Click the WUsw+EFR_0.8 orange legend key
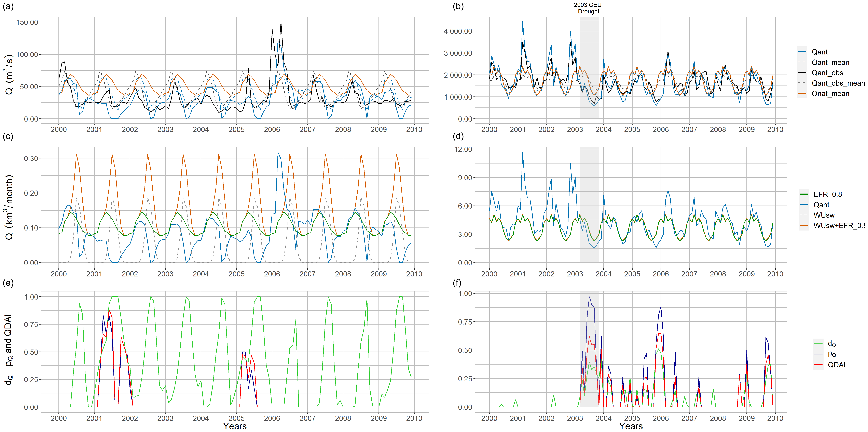The image size is (868, 432). (x=804, y=226)
